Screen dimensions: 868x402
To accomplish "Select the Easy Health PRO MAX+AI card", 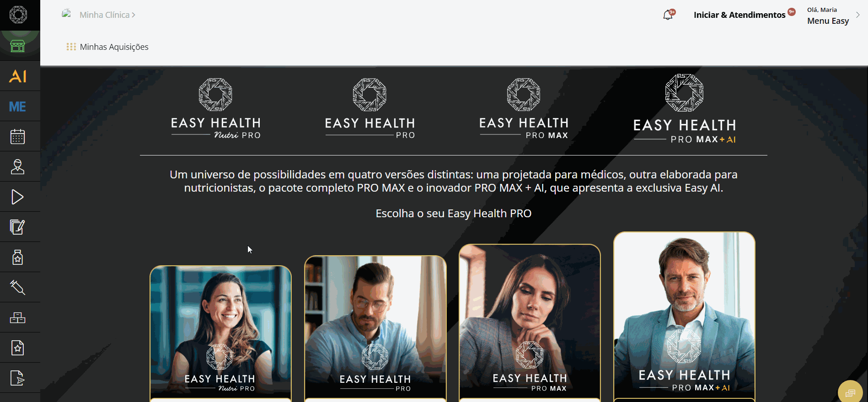I will point(684,316).
